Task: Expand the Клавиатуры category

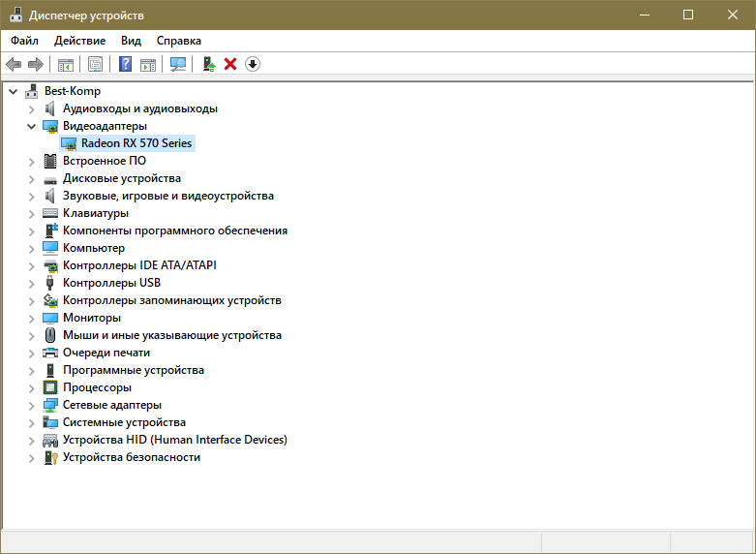Action: [x=32, y=214]
